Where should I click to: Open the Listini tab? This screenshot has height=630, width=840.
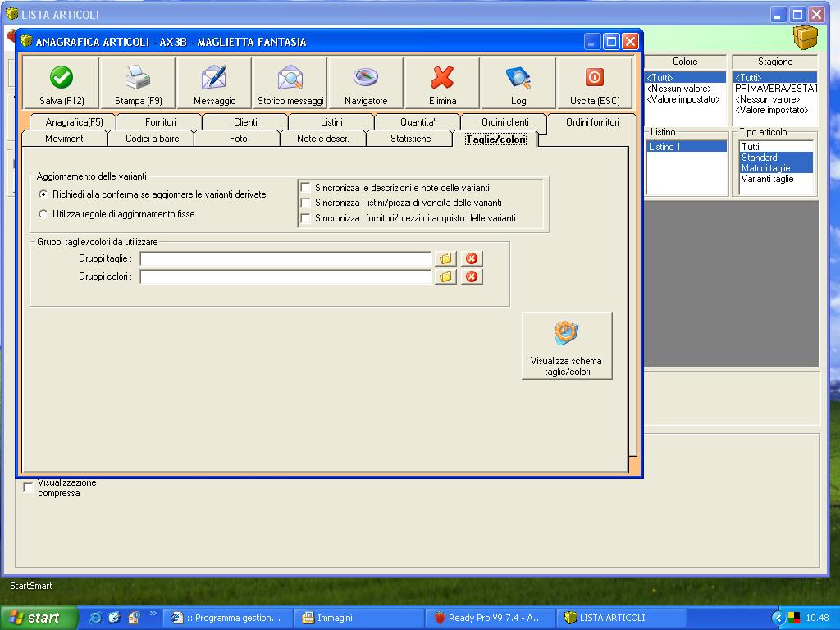[x=331, y=122]
